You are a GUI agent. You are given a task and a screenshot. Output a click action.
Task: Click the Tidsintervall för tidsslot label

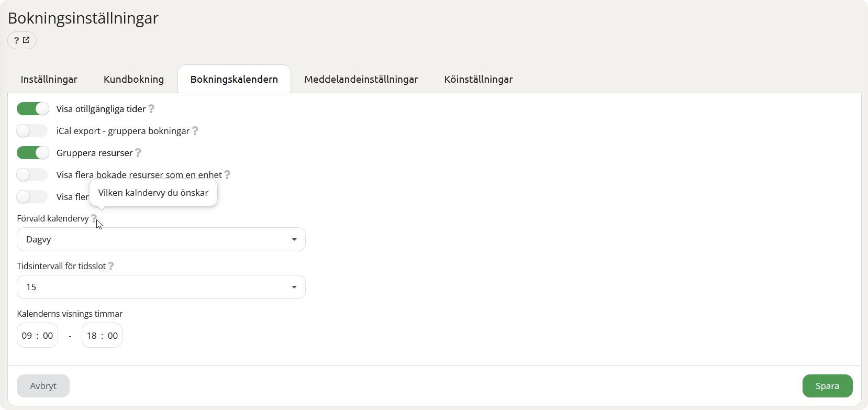pos(61,266)
